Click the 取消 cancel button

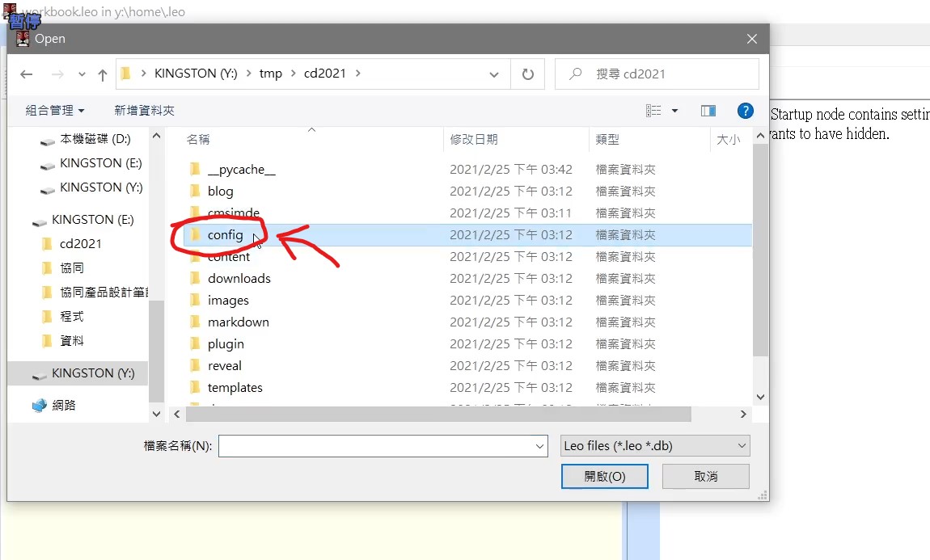[706, 477]
